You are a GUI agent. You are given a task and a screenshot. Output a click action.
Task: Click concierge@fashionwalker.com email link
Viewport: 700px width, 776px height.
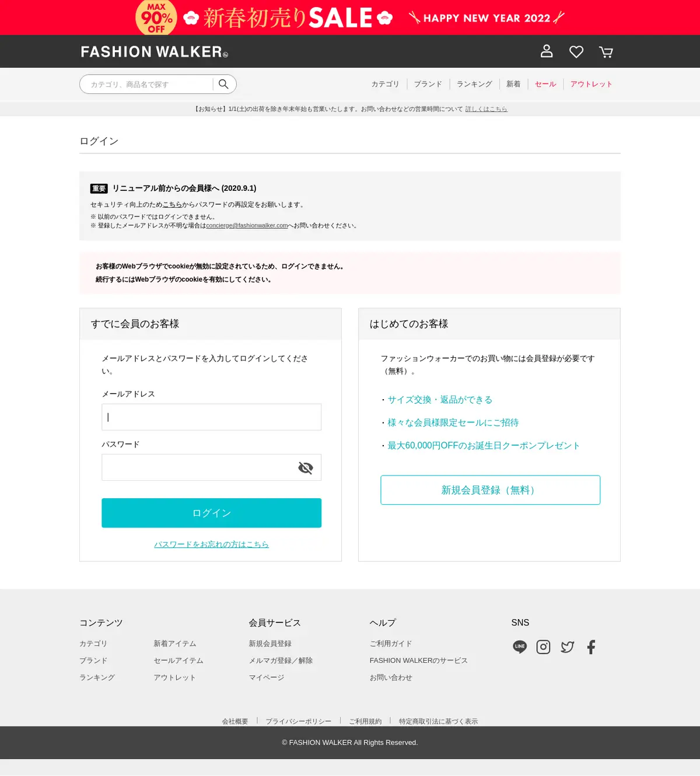pos(247,226)
